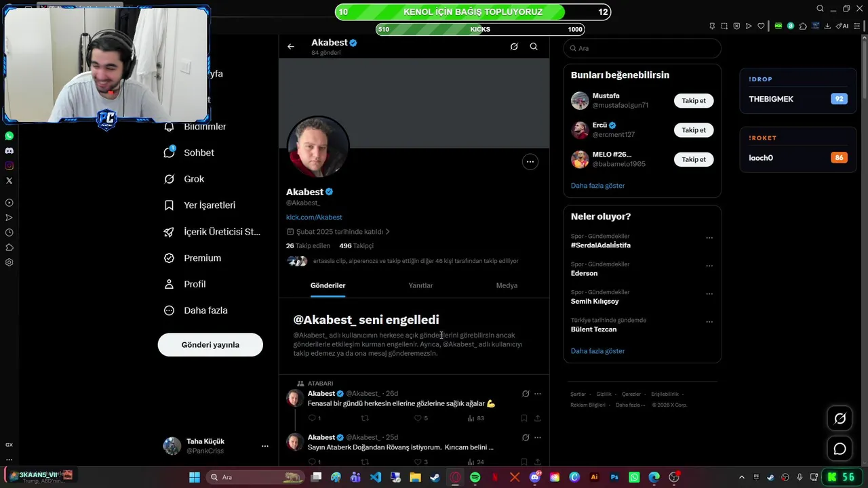Click the Gönderi yayınla button
Screen dimensions: 868x488
click(x=210, y=344)
